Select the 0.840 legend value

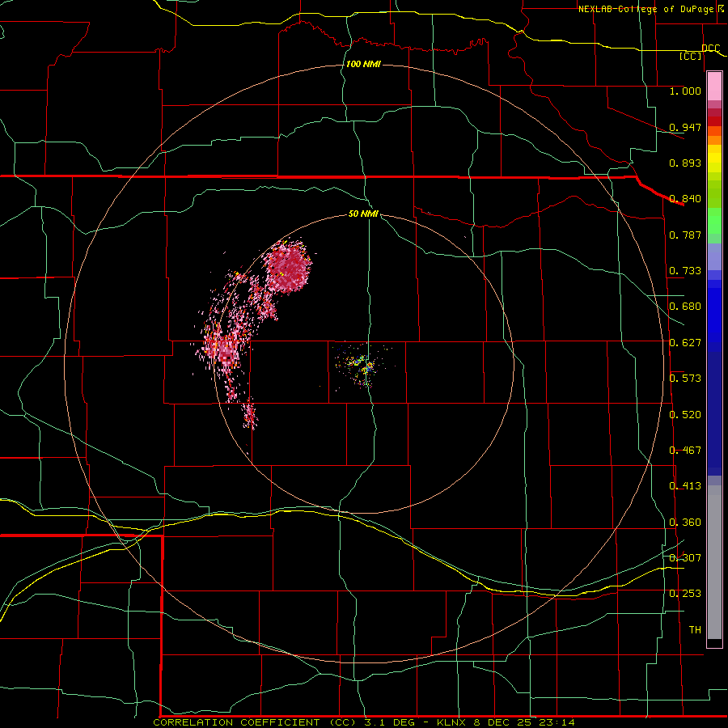685,199
